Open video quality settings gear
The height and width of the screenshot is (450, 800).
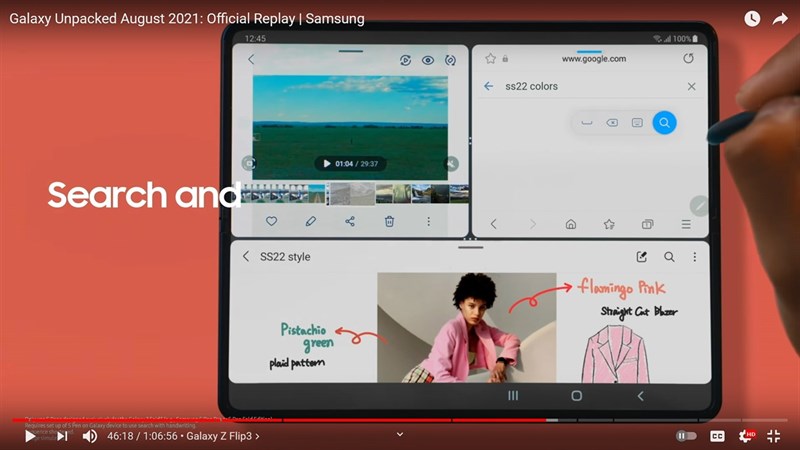(x=746, y=436)
